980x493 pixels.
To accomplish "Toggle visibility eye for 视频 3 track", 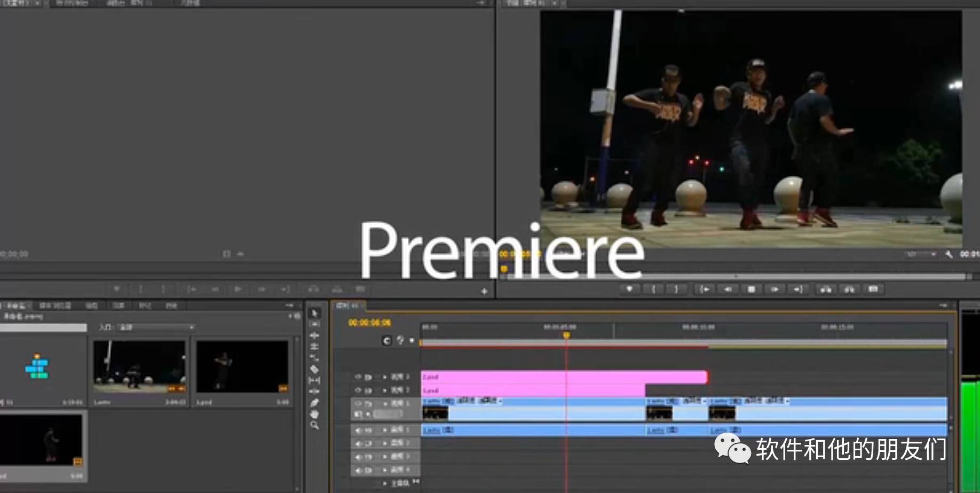I will point(358,377).
